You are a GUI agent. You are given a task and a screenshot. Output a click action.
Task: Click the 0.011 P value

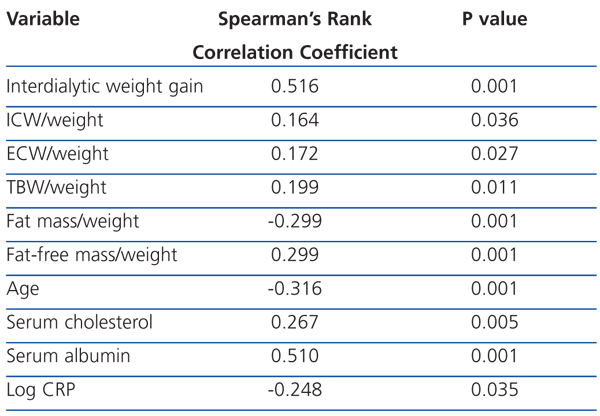point(495,187)
